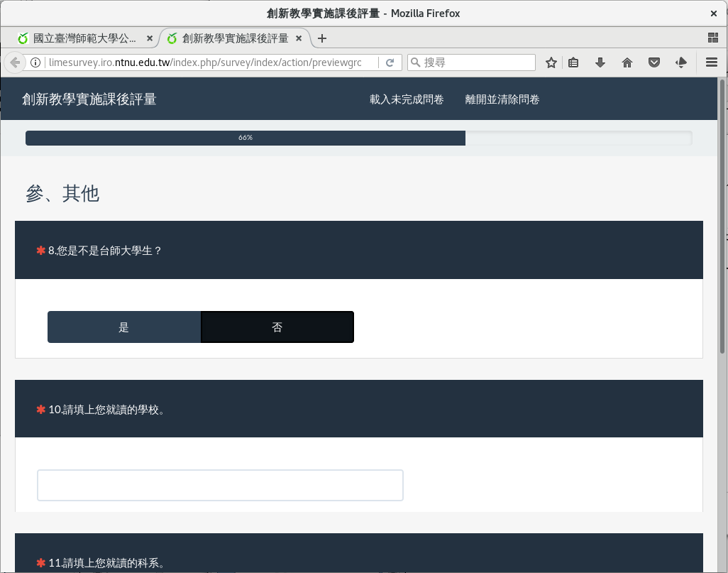Click the limesurvey URL address field
The height and width of the screenshot is (573, 728).
tap(205, 62)
